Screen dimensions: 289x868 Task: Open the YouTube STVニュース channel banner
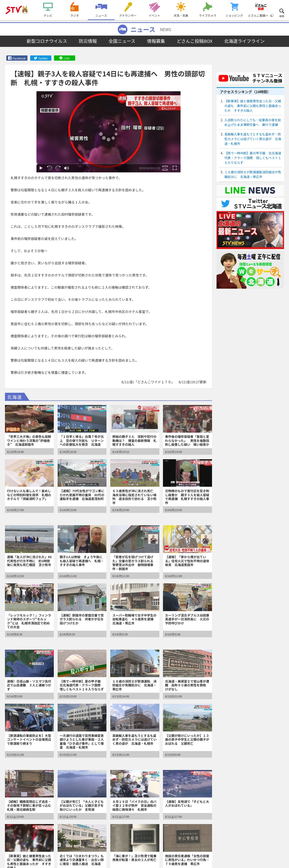[x=250, y=78]
